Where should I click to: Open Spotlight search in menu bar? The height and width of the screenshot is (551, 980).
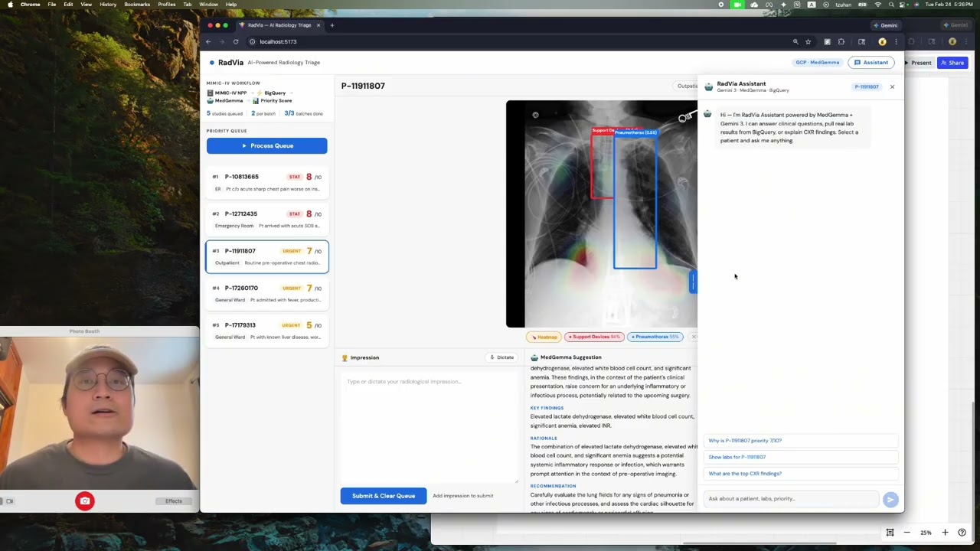click(x=891, y=5)
